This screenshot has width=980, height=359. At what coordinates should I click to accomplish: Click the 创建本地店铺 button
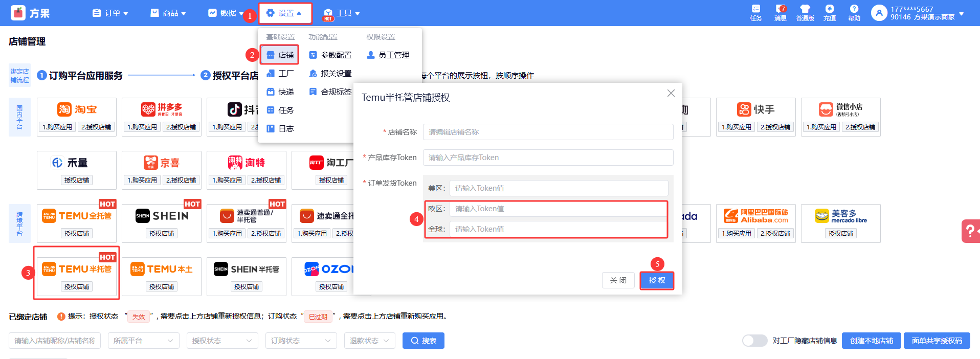click(x=872, y=341)
